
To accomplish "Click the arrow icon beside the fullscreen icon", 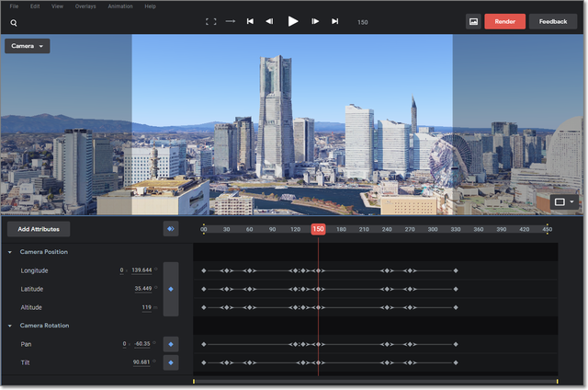I will tap(231, 21).
